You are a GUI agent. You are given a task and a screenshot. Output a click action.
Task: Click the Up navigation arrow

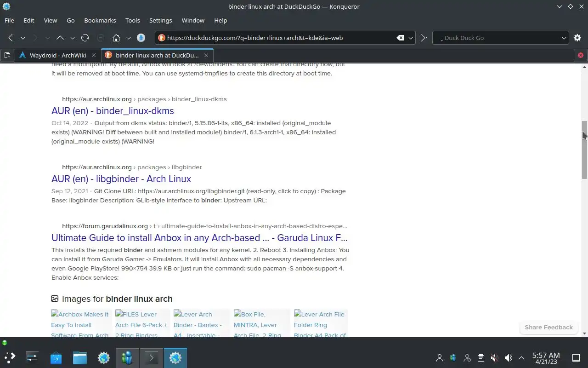tap(60, 38)
